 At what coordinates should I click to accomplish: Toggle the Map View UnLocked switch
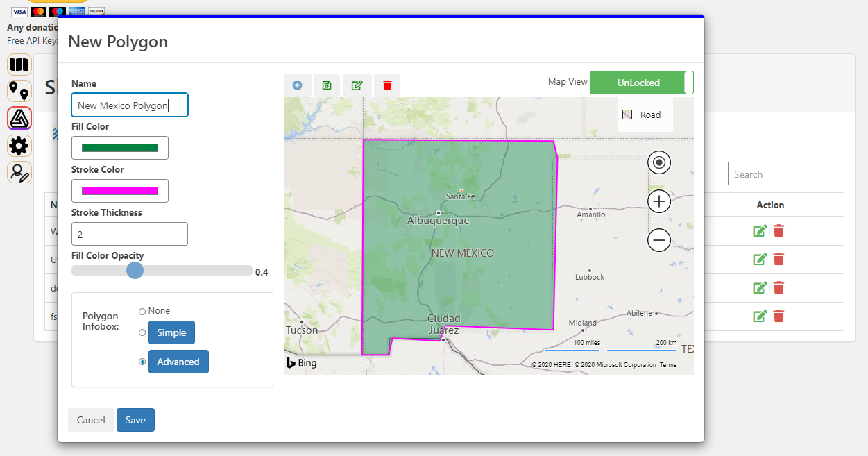click(x=641, y=83)
